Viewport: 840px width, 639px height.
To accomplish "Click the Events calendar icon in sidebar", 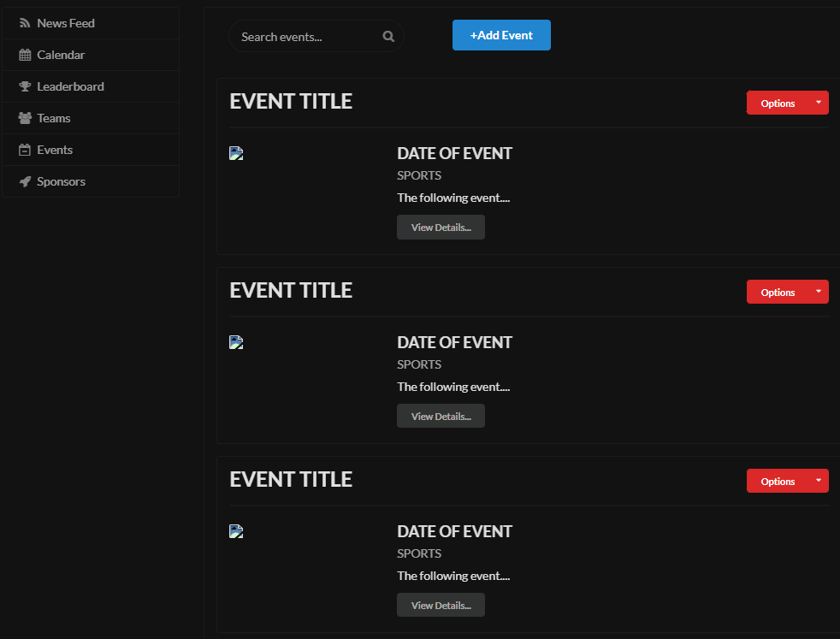I will tap(25, 150).
